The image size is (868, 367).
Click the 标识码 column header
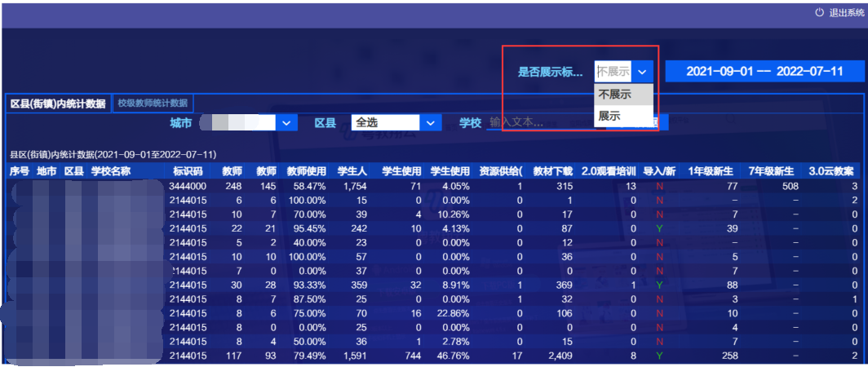tap(188, 171)
